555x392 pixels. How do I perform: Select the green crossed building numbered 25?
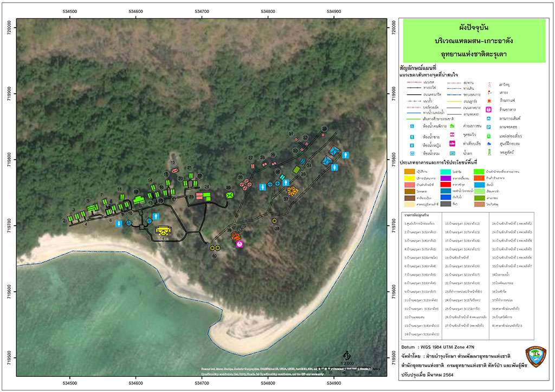pos(230,195)
